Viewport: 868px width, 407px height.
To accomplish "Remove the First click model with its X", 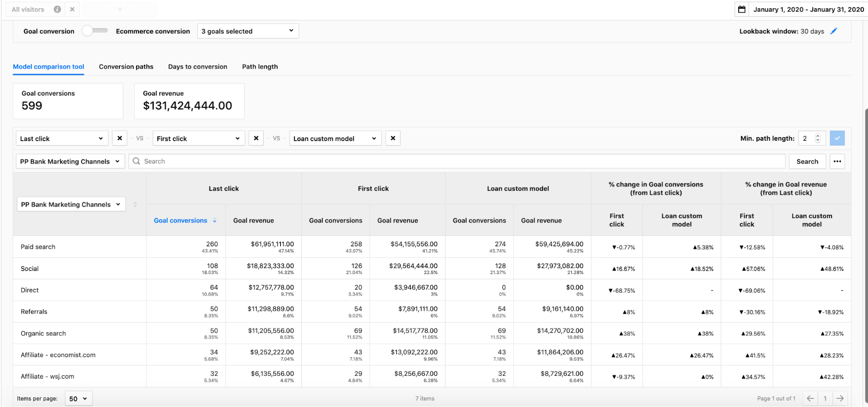I will (256, 138).
